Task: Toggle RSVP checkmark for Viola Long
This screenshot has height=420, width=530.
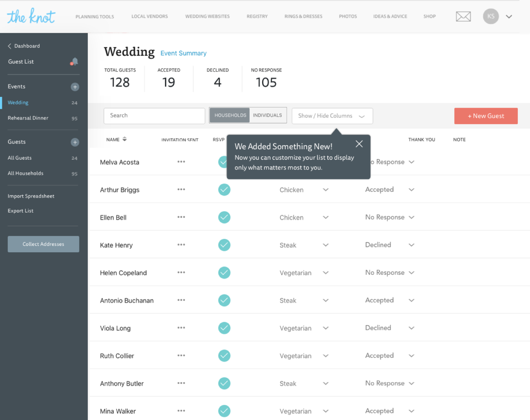Action: coord(224,328)
